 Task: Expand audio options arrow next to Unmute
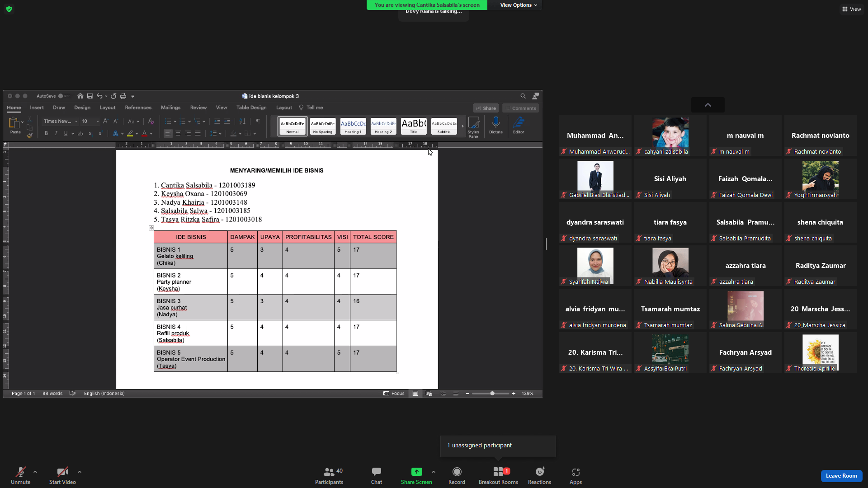35,472
